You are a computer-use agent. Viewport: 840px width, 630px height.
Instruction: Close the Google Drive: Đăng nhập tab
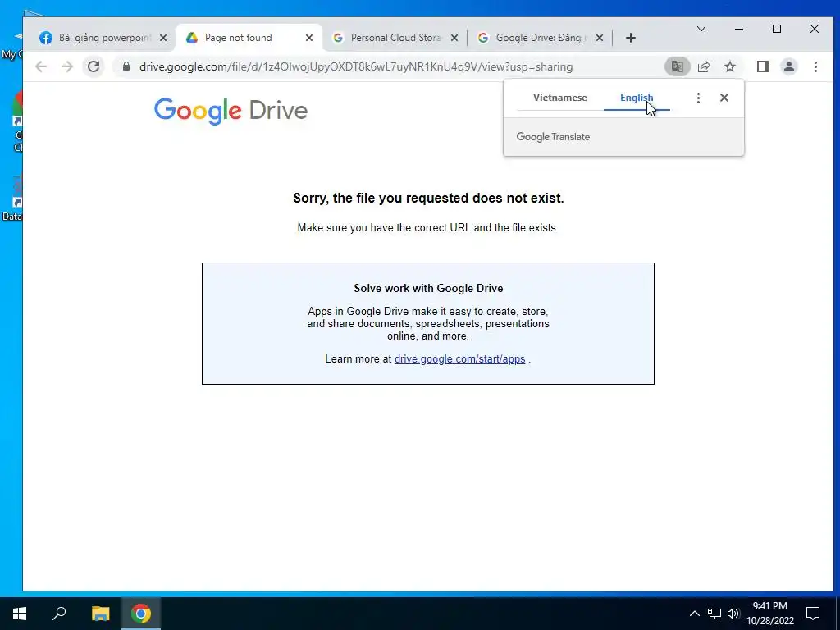[x=600, y=38]
